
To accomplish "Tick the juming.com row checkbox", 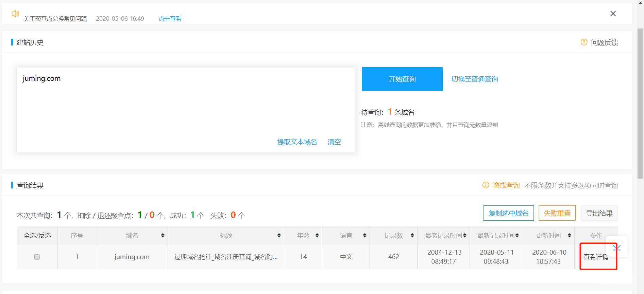I will (37, 257).
